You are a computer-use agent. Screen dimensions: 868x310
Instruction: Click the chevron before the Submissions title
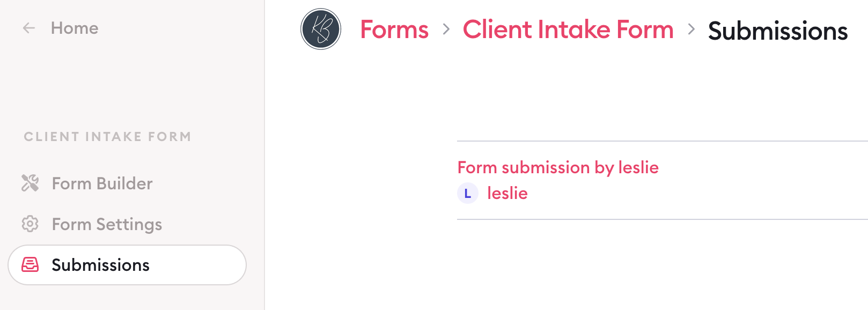click(691, 29)
